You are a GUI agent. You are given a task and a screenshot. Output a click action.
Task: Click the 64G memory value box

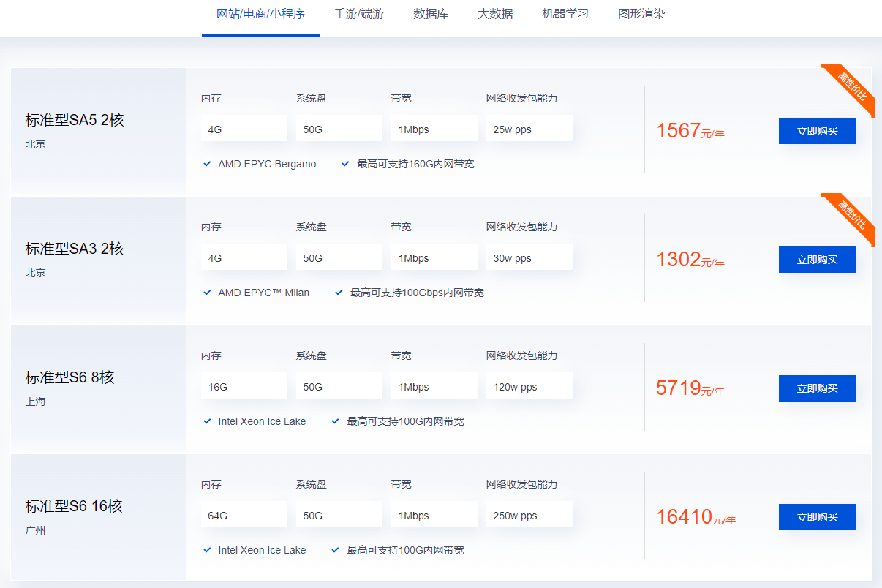pyautogui.click(x=244, y=514)
